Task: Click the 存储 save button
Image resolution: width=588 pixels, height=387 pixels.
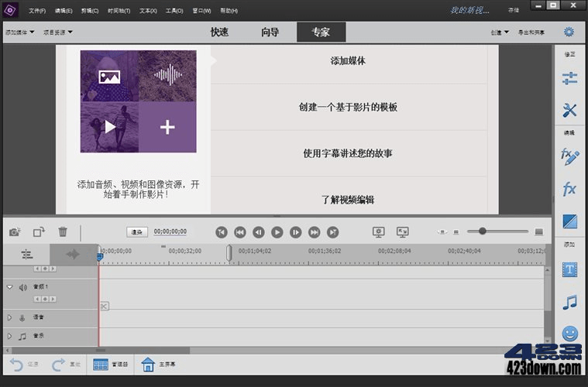Action: 514,10
